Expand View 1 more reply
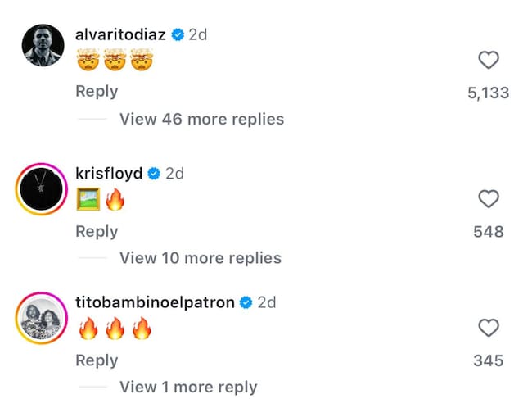 (188, 387)
